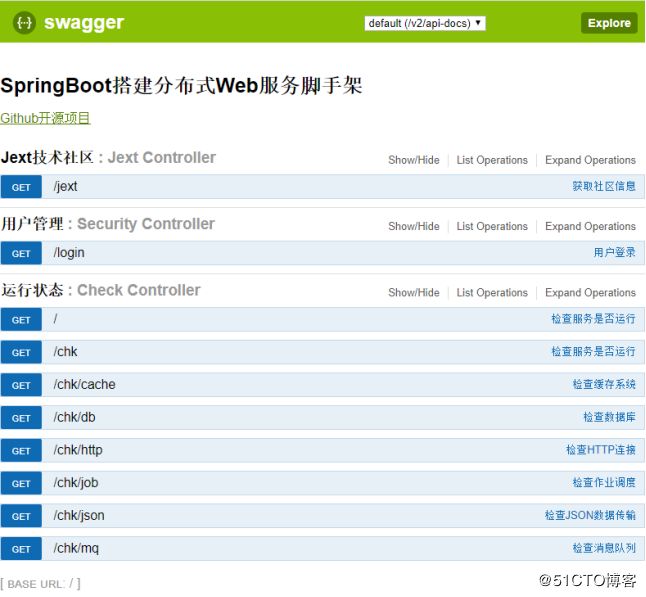Open the /login endpoint path
This screenshot has width=646, height=597.
69,253
